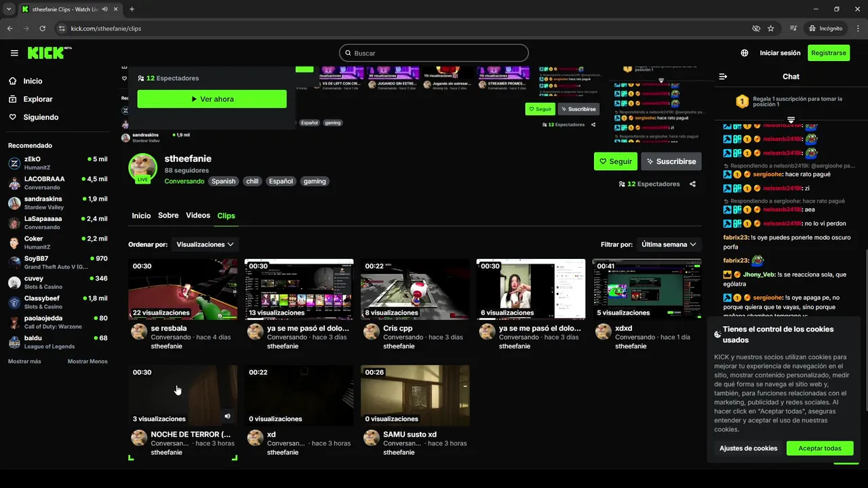Click the browser reload icon
This screenshot has width=868, height=488.
pos(43,28)
